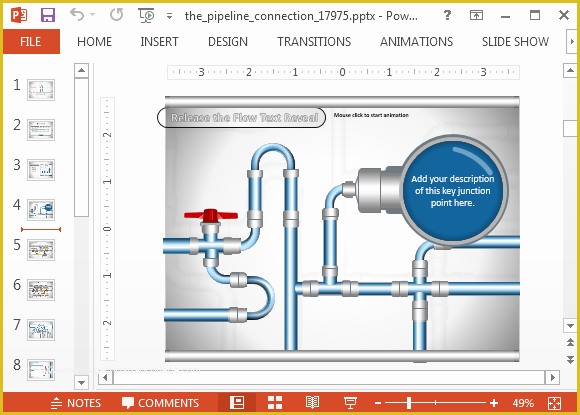The height and width of the screenshot is (415, 580).
Task: Select slide 2 thumbnail
Action: [41, 129]
